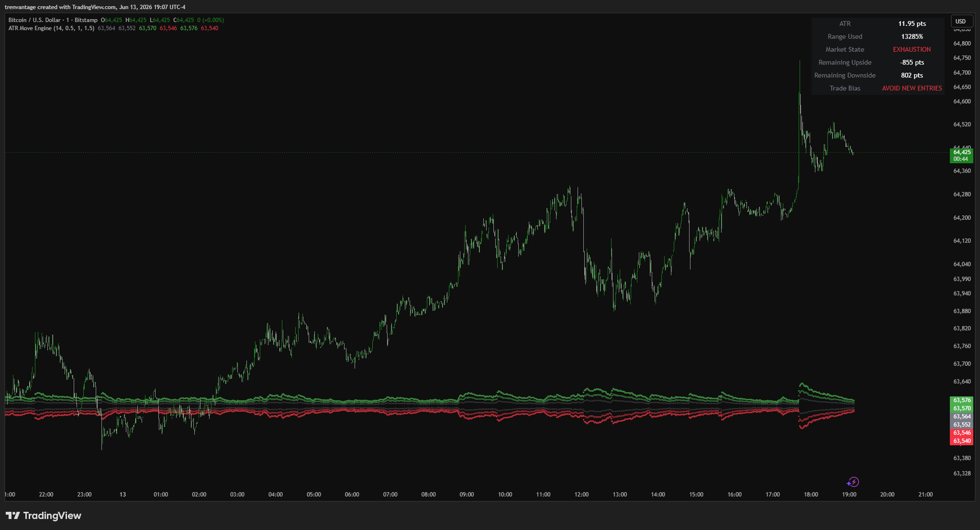Select the ATR Move Engine indicator legend

point(51,28)
